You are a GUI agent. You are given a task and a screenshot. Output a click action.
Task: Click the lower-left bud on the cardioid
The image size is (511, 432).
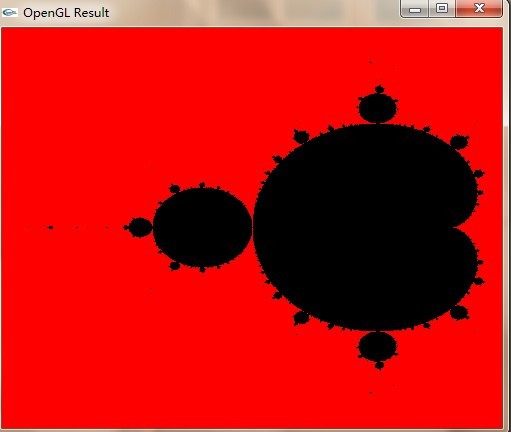pyautogui.click(x=301, y=318)
